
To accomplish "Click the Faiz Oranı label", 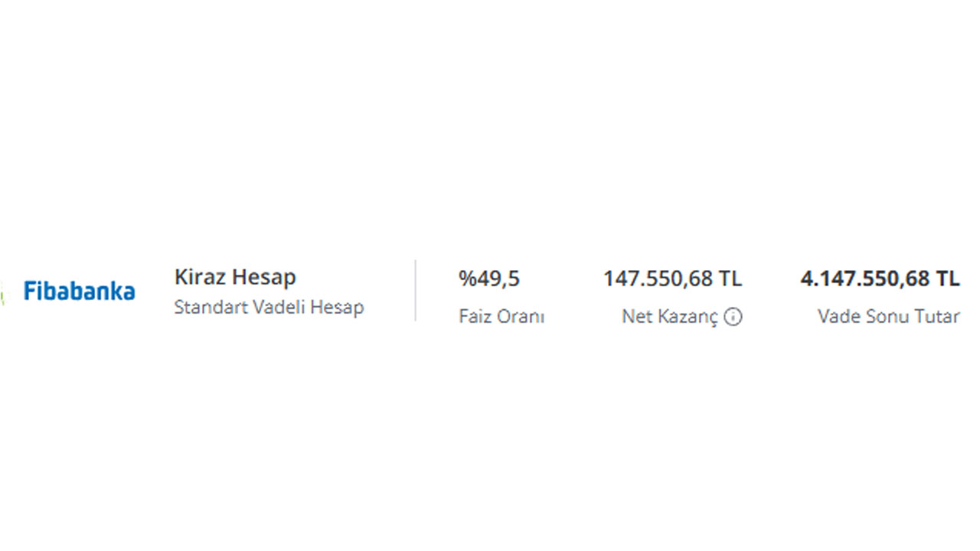I will point(501,316).
